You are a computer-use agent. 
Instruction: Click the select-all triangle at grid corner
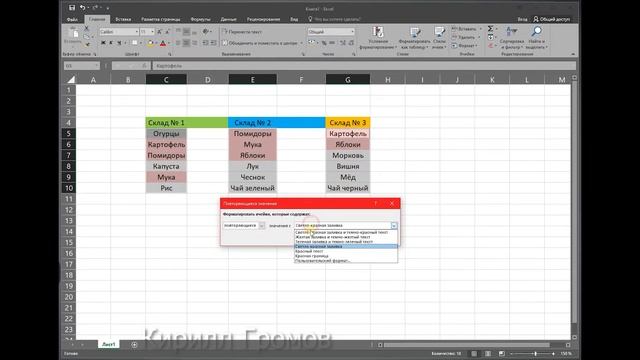click(71, 80)
